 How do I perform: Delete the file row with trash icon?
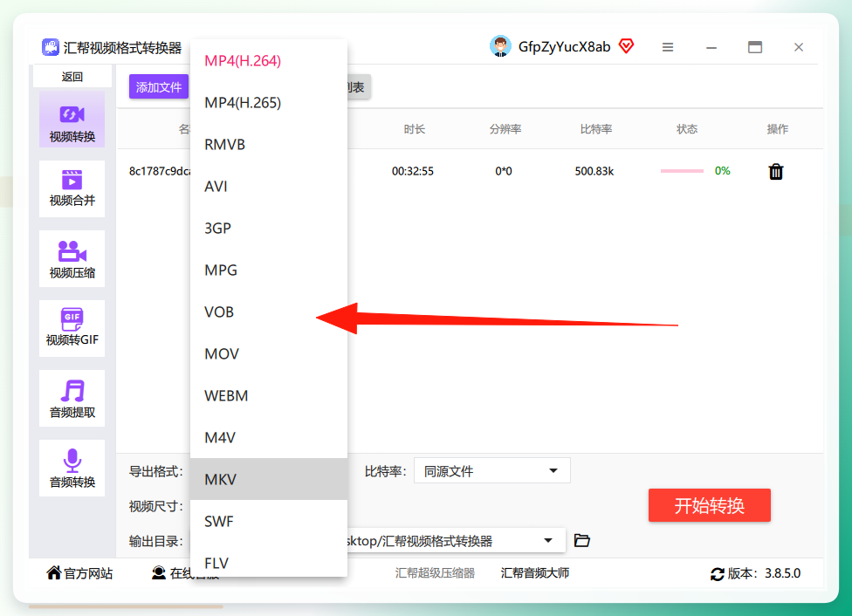point(776,171)
